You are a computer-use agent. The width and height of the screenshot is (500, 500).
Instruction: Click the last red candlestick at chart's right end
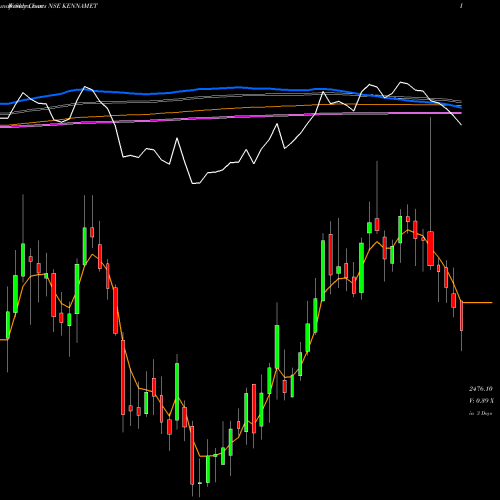pos(462,316)
